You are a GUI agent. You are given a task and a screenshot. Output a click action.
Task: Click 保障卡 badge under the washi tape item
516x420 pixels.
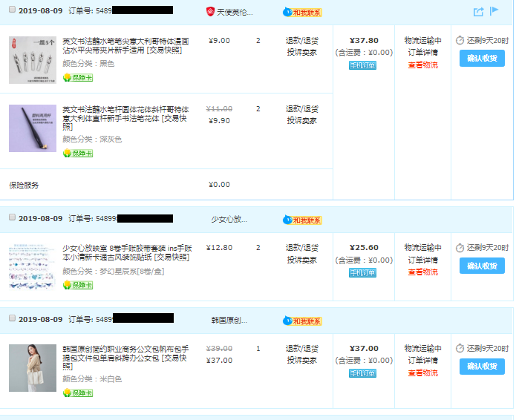point(77,285)
